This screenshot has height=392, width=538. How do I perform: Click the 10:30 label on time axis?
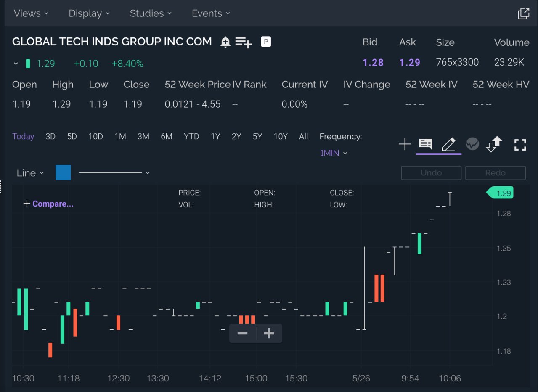(x=23, y=379)
